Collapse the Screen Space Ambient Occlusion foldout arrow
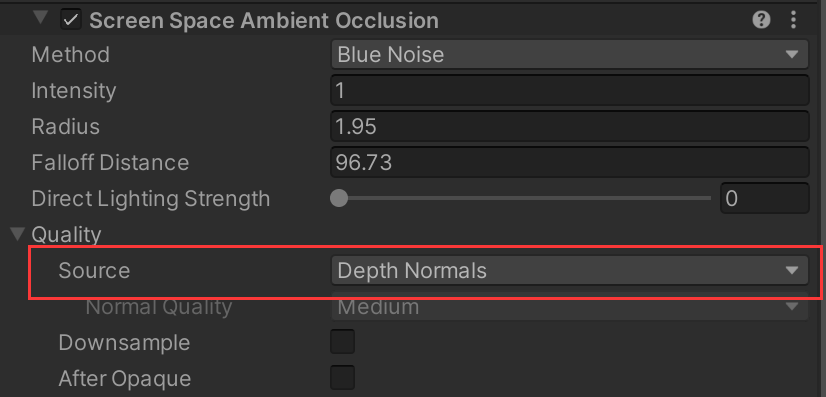This screenshot has height=397, width=826. 40,18
